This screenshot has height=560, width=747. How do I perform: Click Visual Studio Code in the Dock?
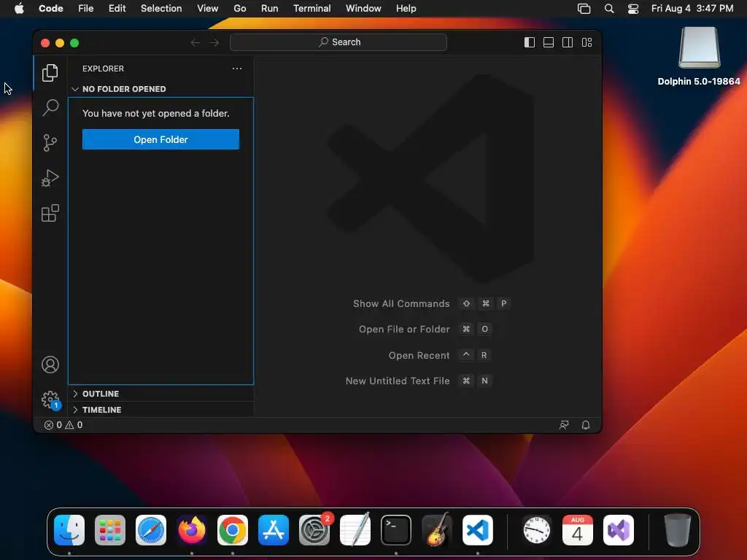pyautogui.click(x=478, y=530)
